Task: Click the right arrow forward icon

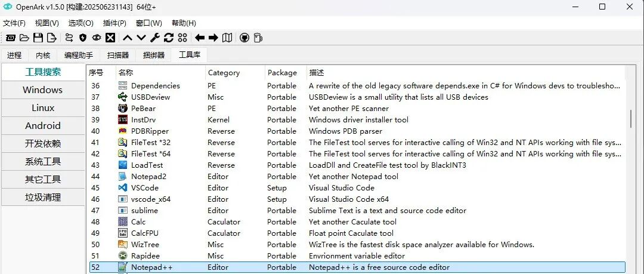Action: click(x=213, y=38)
